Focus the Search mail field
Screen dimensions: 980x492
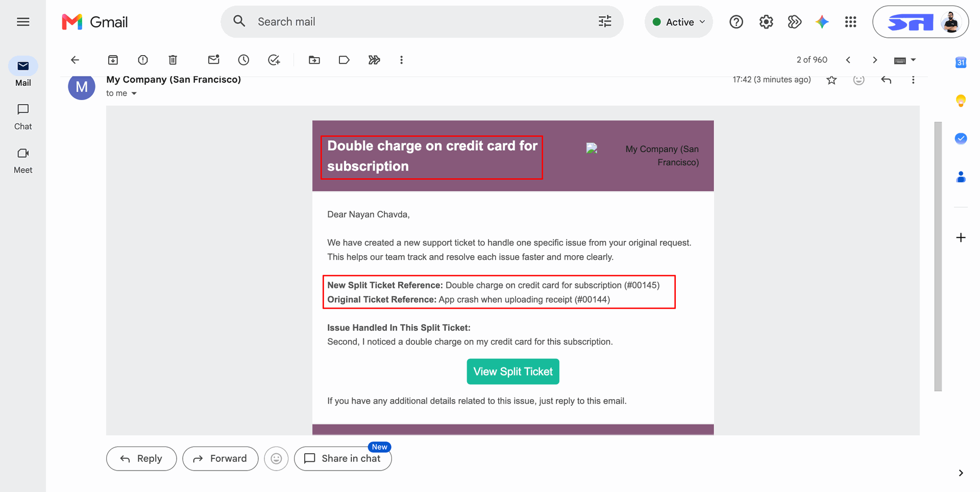click(x=422, y=22)
